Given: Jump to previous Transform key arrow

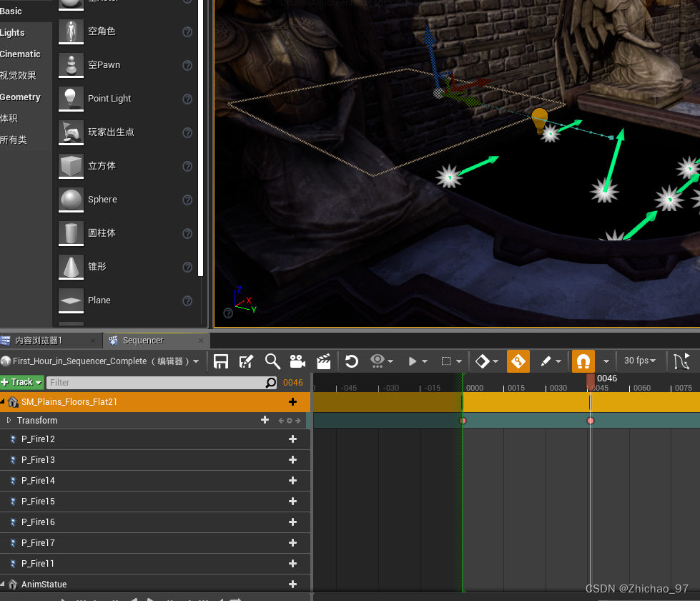Looking at the screenshot, I should (281, 421).
